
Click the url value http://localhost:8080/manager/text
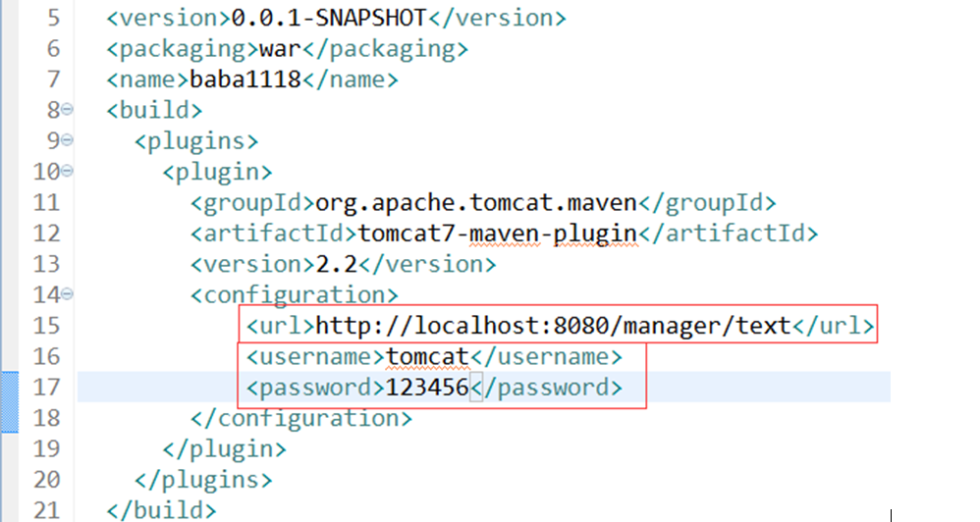[x=553, y=326]
